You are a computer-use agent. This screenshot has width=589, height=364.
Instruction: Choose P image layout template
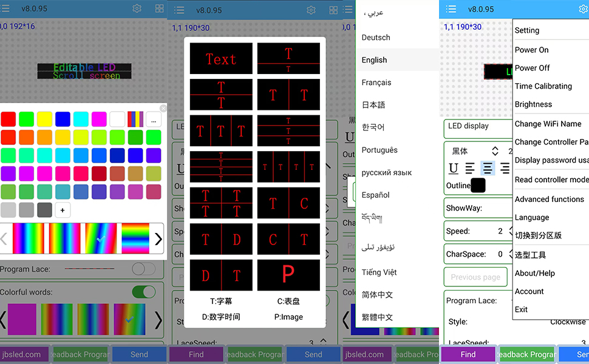pyautogui.click(x=288, y=275)
